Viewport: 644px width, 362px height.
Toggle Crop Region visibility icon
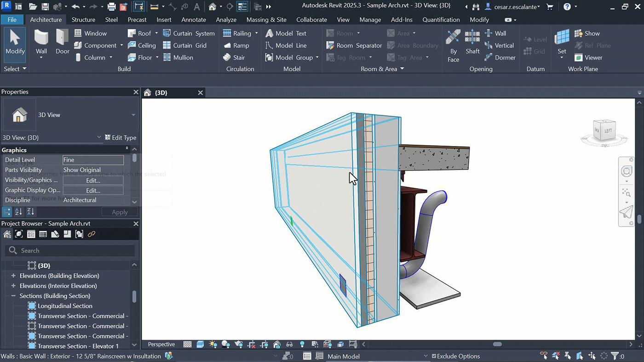[264, 344]
